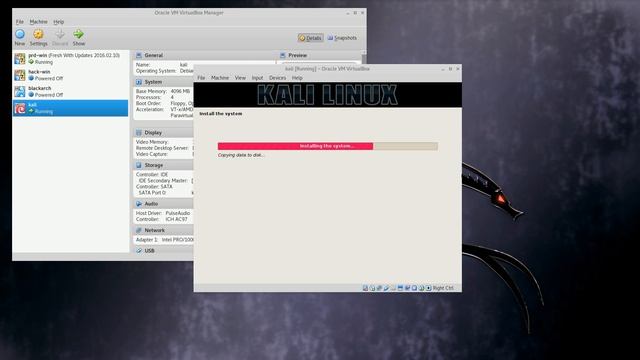Click the 'Base Memory:' label

[151, 91]
